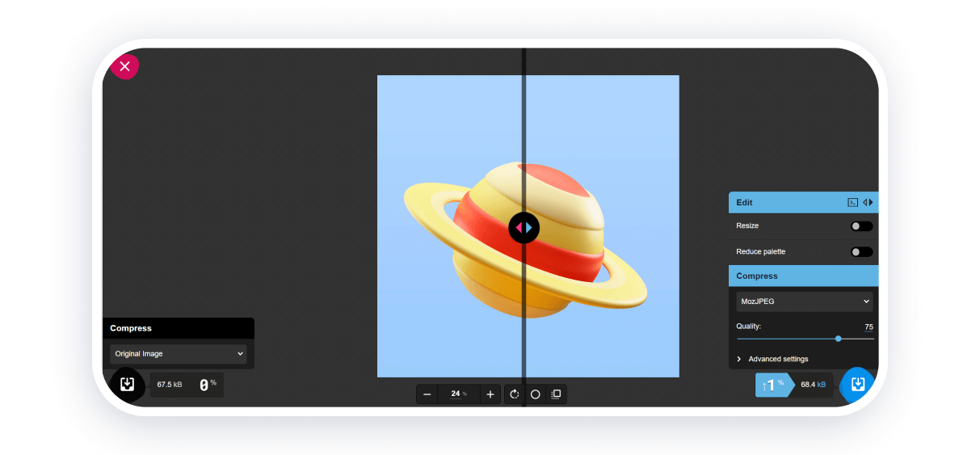Viewport: 980px width, 455px height.
Task: Click the 68.4 kB compressed file size
Action: pos(813,385)
